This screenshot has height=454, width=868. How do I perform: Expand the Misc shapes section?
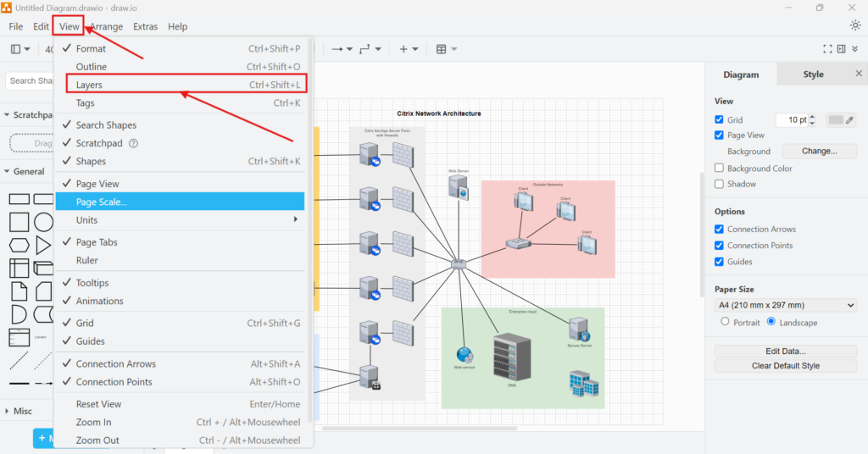[23, 411]
